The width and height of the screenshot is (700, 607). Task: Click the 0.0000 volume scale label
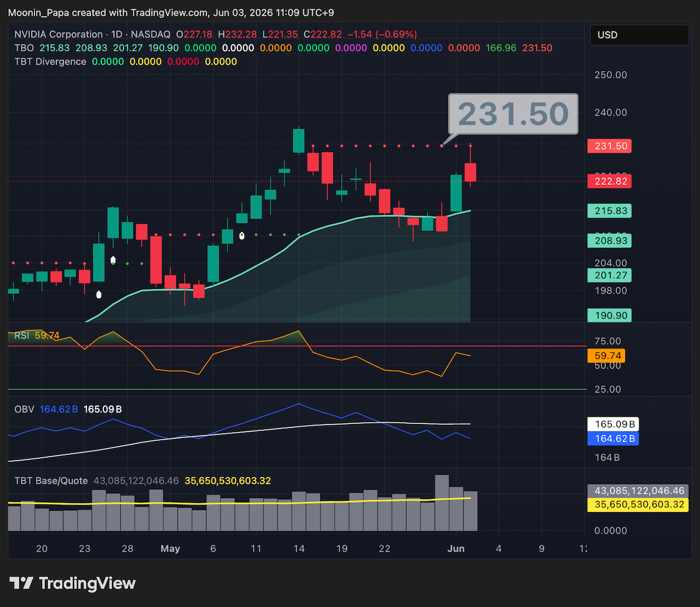(611, 531)
